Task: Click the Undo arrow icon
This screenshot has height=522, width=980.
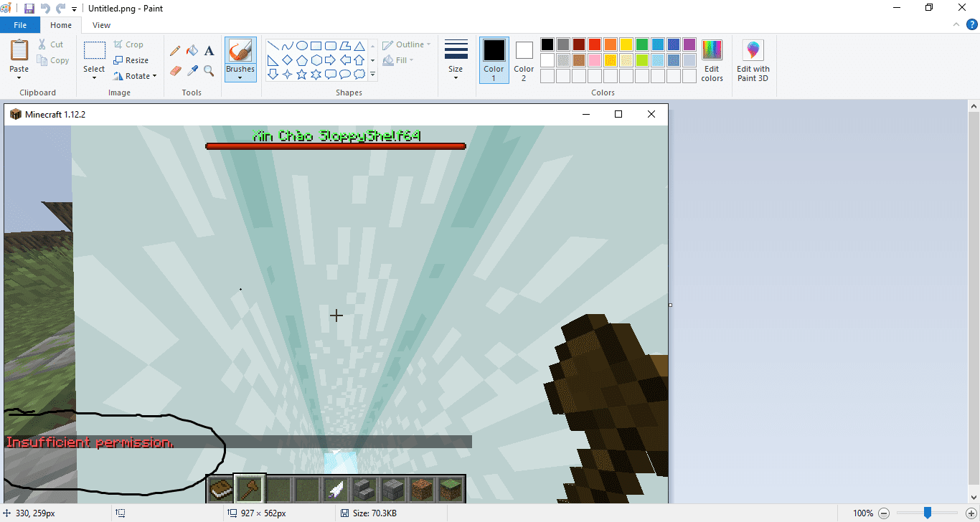Action: (x=45, y=9)
